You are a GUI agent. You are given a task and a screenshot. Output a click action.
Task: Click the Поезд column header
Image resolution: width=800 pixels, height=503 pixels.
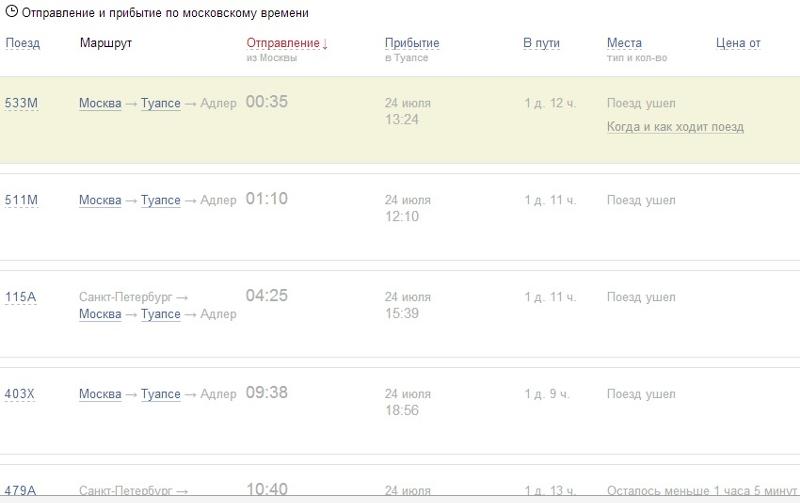point(22,43)
